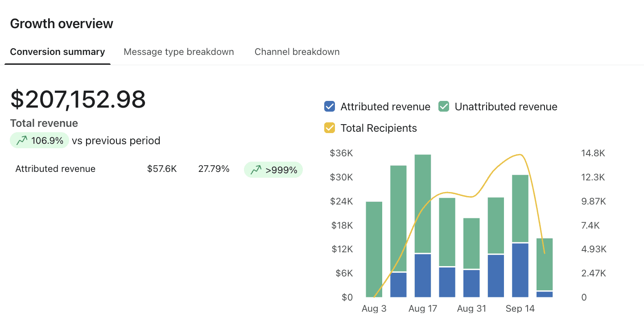The width and height of the screenshot is (644, 334).
Task: Click the Sep 14 x-axis label
Action: (520, 309)
